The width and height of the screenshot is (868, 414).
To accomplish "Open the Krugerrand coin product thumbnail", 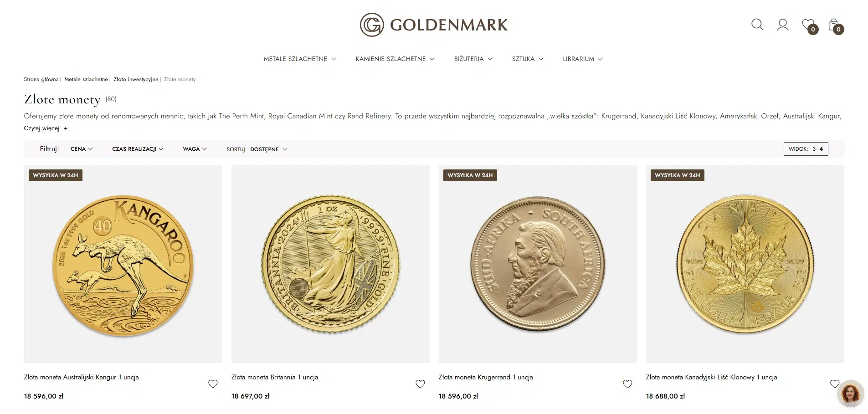I will [x=537, y=263].
